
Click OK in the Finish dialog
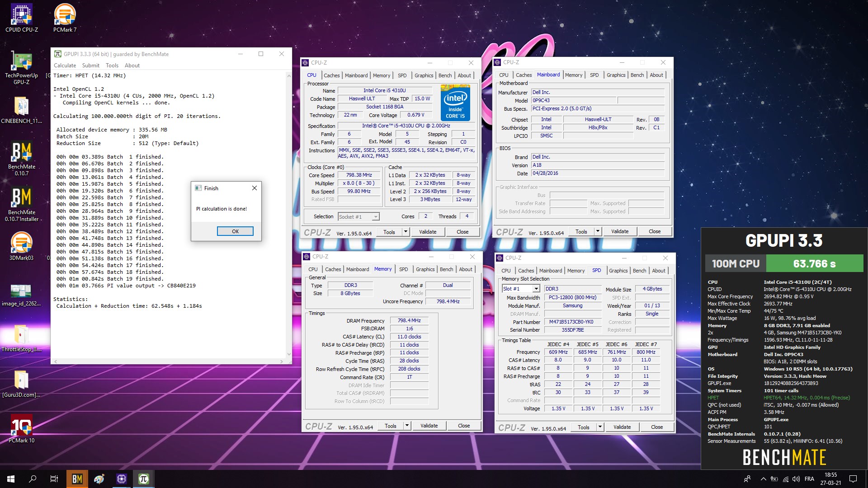(x=235, y=231)
